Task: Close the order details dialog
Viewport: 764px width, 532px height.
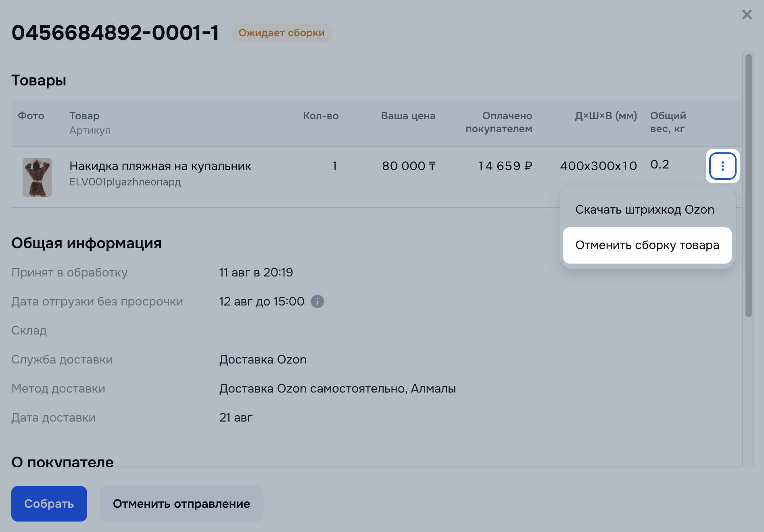Action: point(747,15)
